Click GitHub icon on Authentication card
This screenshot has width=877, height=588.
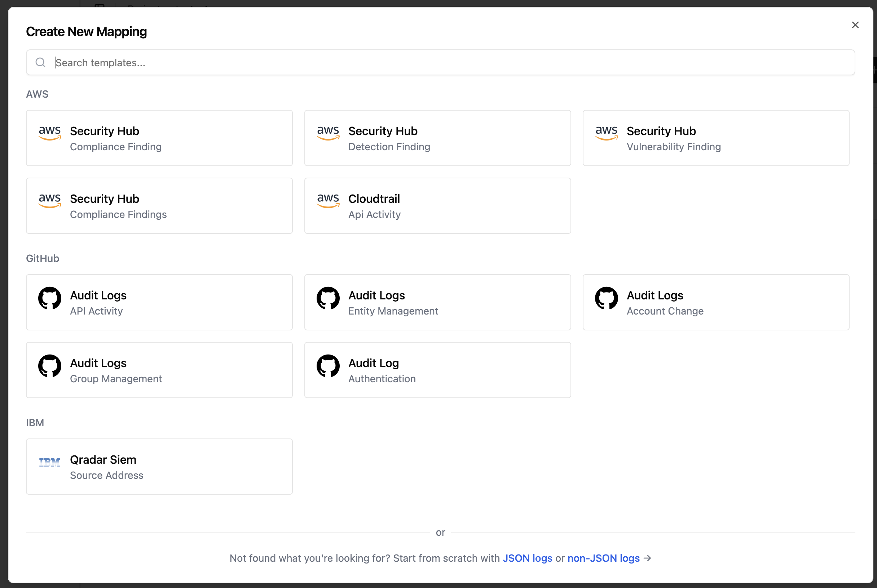[x=328, y=366]
